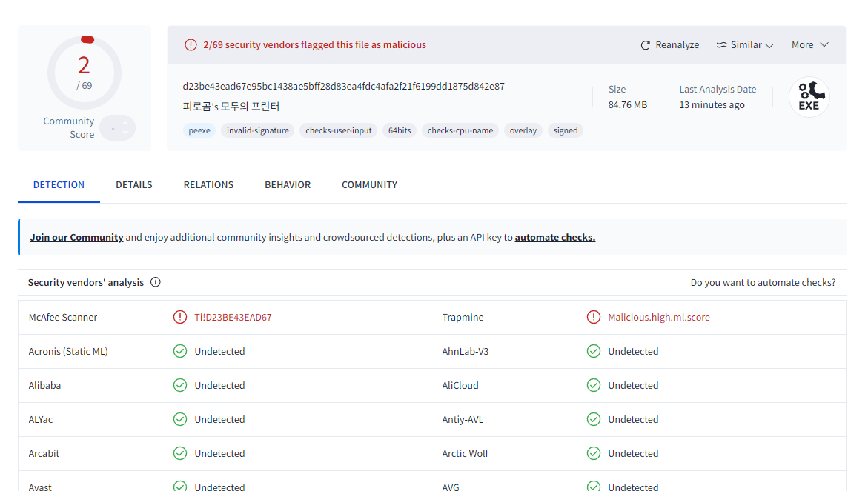The image size is (868, 491).
Task: Click the Avast green check icon
Action: click(x=180, y=486)
